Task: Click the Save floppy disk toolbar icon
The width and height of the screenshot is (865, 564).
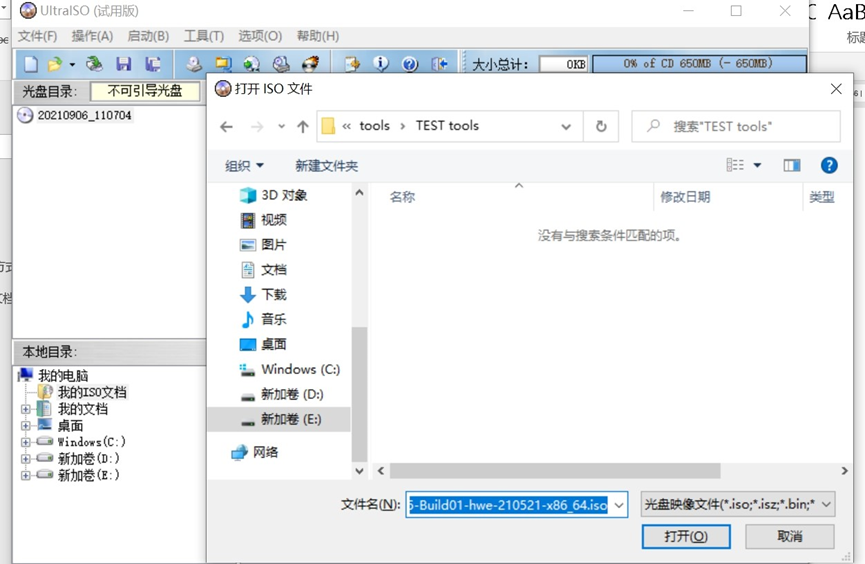Action: tap(124, 64)
